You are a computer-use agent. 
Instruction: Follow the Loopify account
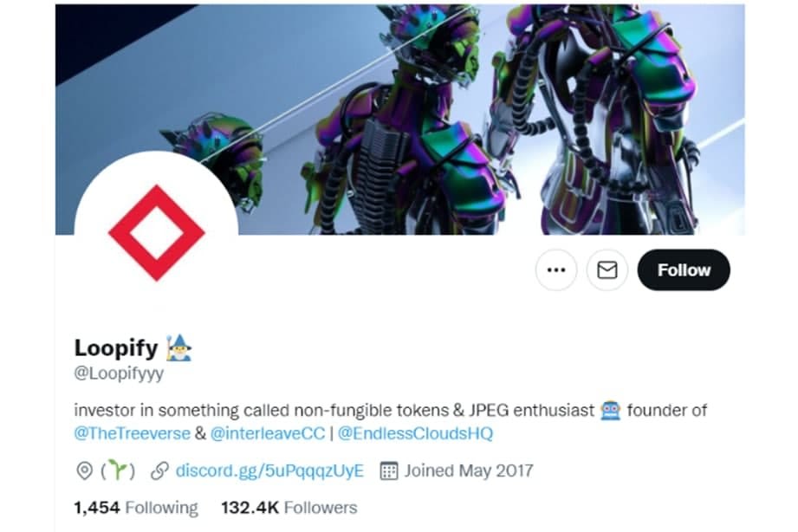tap(684, 269)
